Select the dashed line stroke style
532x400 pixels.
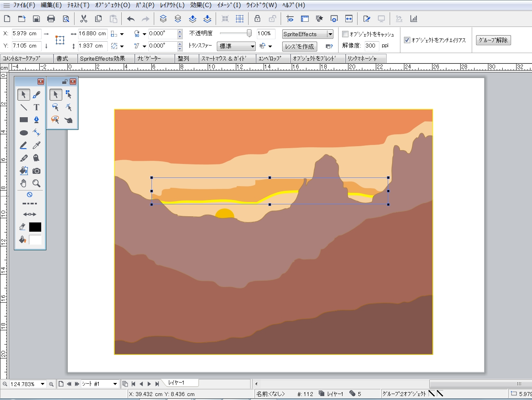pyautogui.click(x=30, y=204)
